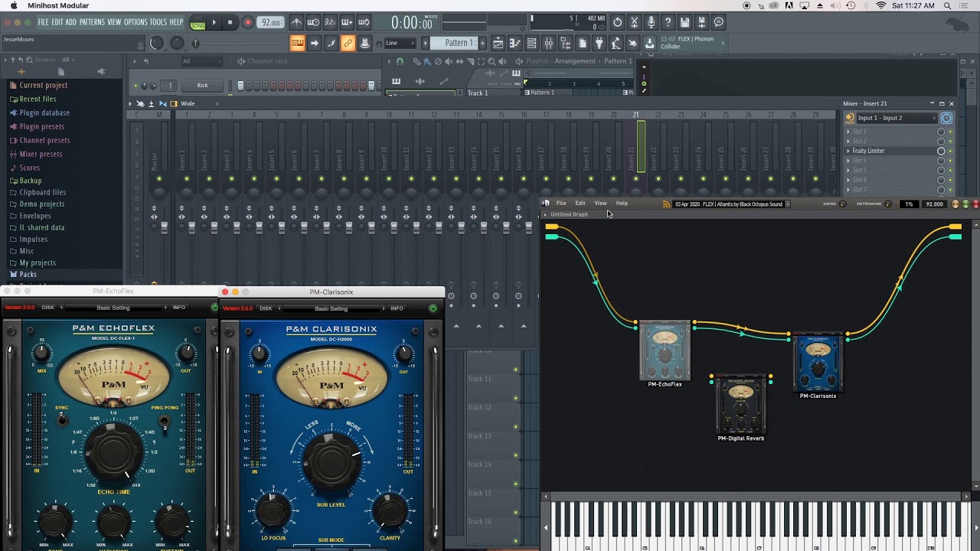Open the mixer view icon

(548, 43)
